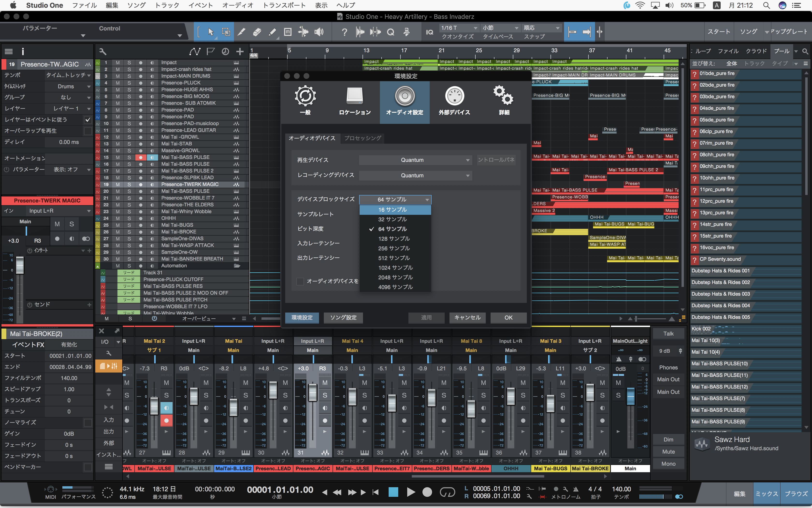Select the Eraser tool
Viewport: 812px width, 508px height.
tap(257, 32)
